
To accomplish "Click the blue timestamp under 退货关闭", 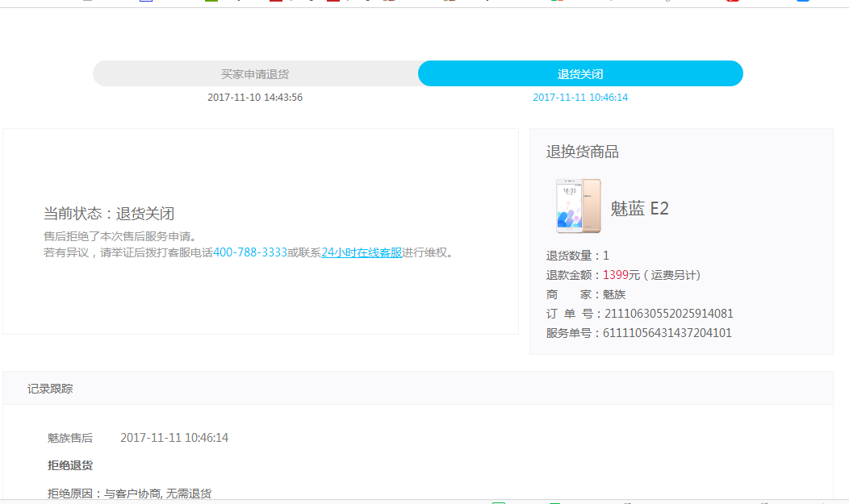I will click(x=580, y=98).
